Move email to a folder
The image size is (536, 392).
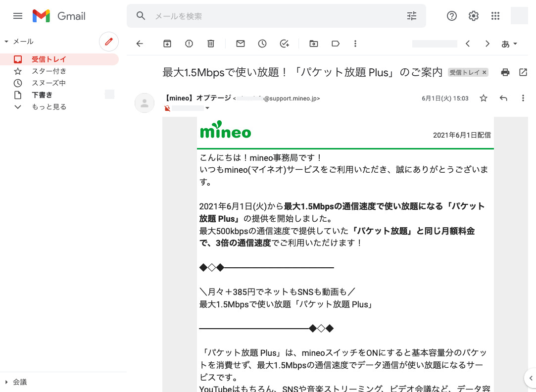tap(314, 44)
